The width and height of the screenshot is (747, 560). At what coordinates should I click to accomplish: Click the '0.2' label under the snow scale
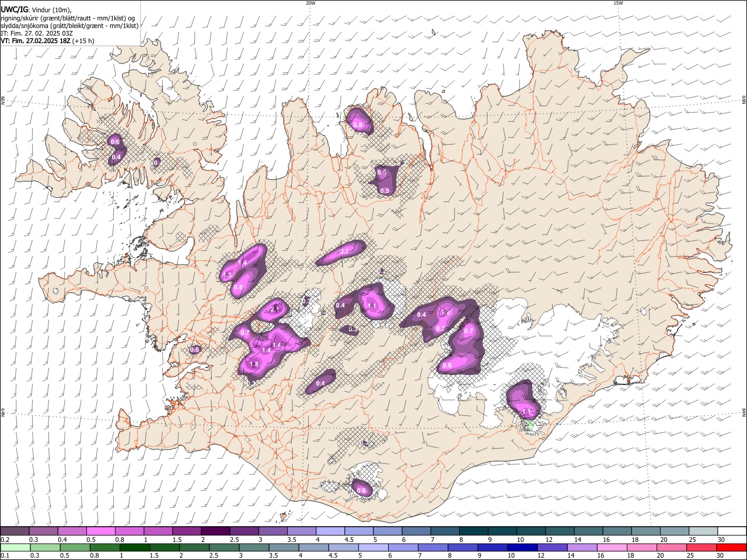point(5,540)
